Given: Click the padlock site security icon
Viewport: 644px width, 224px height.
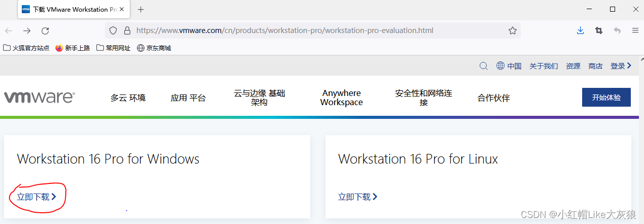Looking at the screenshot, I should tap(127, 30).
